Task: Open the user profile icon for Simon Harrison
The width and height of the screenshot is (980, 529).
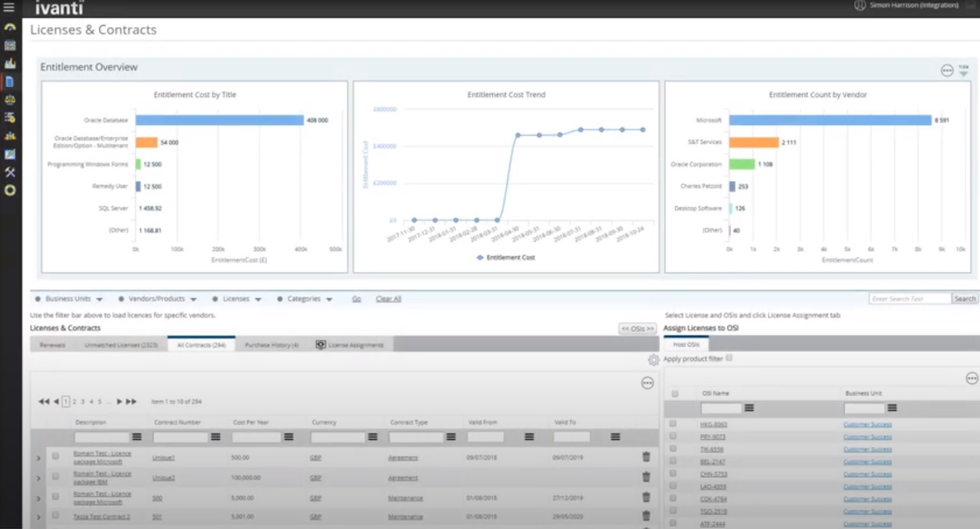Action: 860,5
